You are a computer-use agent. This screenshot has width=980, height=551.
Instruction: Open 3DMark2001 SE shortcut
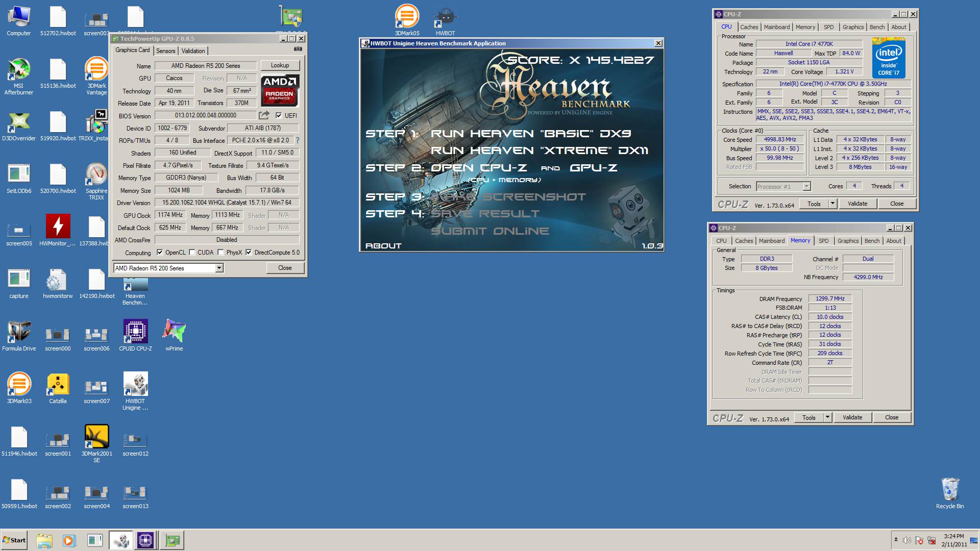coord(96,444)
